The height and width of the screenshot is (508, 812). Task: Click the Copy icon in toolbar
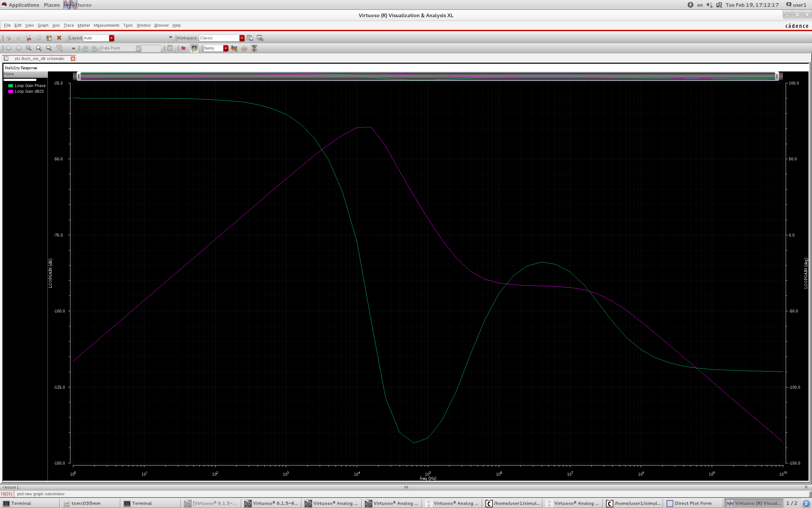(x=39, y=38)
